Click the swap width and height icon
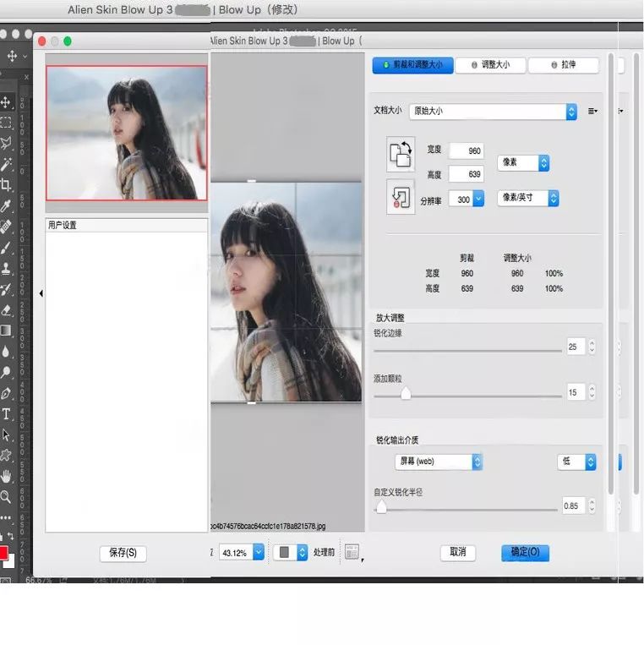 click(401, 154)
